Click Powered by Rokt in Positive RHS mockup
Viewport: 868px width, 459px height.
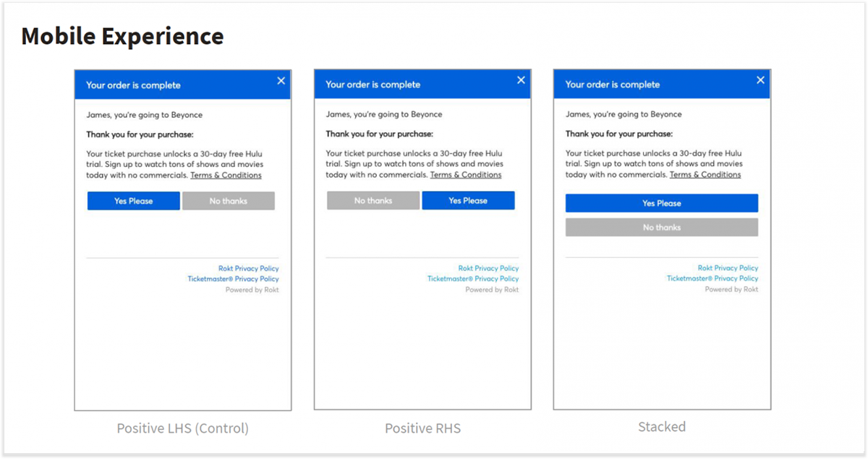pos(492,289)
